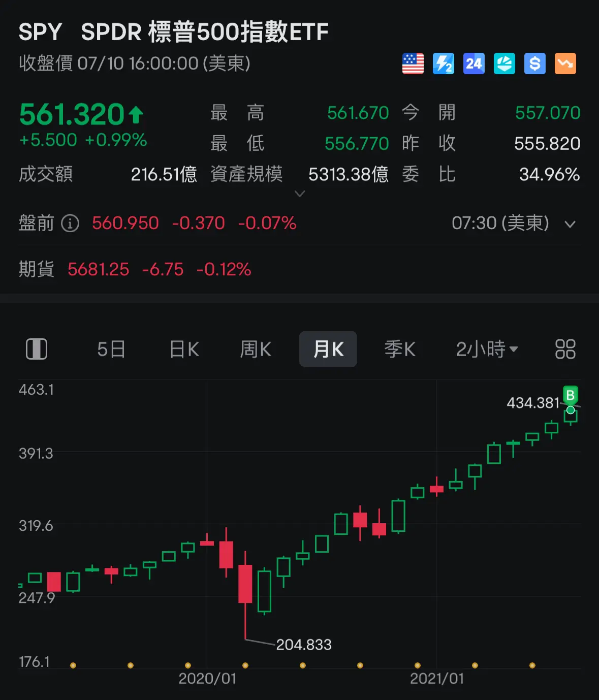599x700 pixels.
Task: Tap the price change +5.500
Action: tap(48, 140)
